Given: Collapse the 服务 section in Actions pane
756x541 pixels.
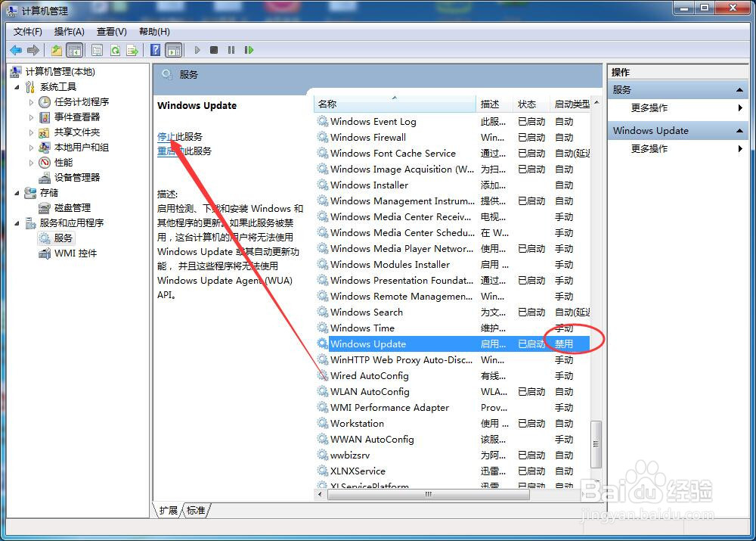Looking at the screenshot, I should pyautogui.click(x=739, y=90).
